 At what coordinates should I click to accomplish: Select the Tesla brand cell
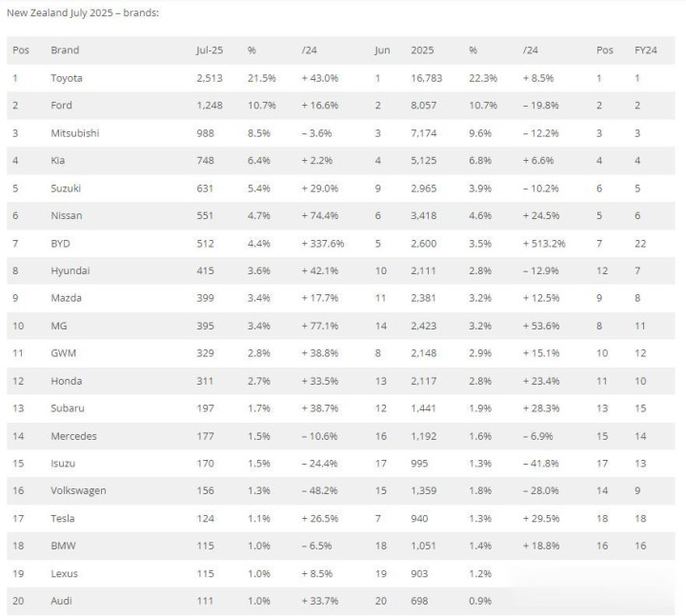point(63,519)
